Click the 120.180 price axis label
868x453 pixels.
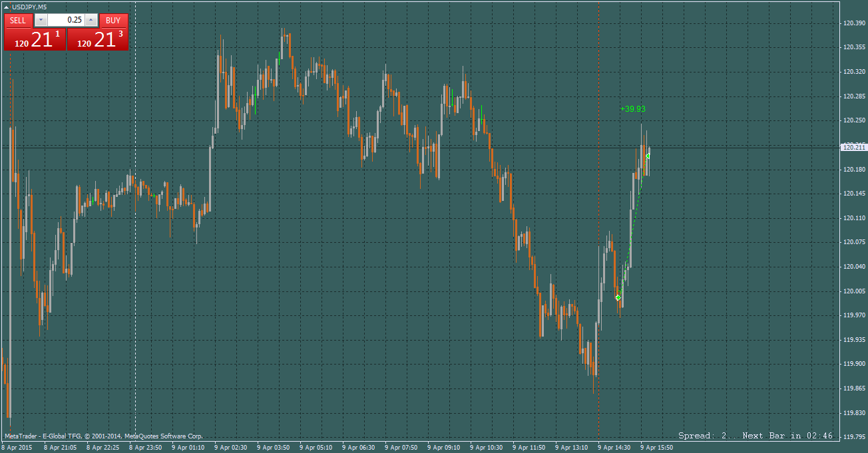coord(853,170)
